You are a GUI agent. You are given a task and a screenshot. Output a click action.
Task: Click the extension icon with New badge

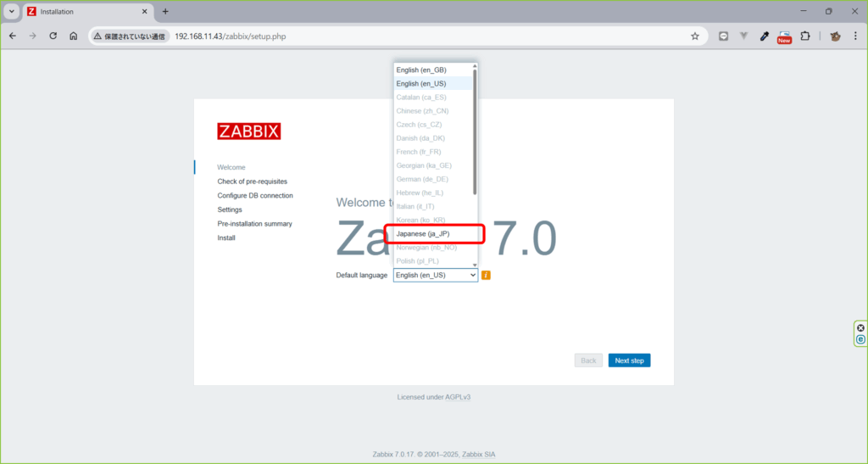(x=784, y=36)
